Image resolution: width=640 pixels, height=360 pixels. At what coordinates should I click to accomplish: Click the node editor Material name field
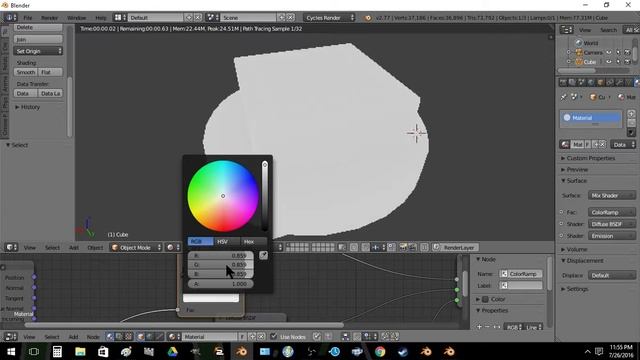click(x=209, y=337)
